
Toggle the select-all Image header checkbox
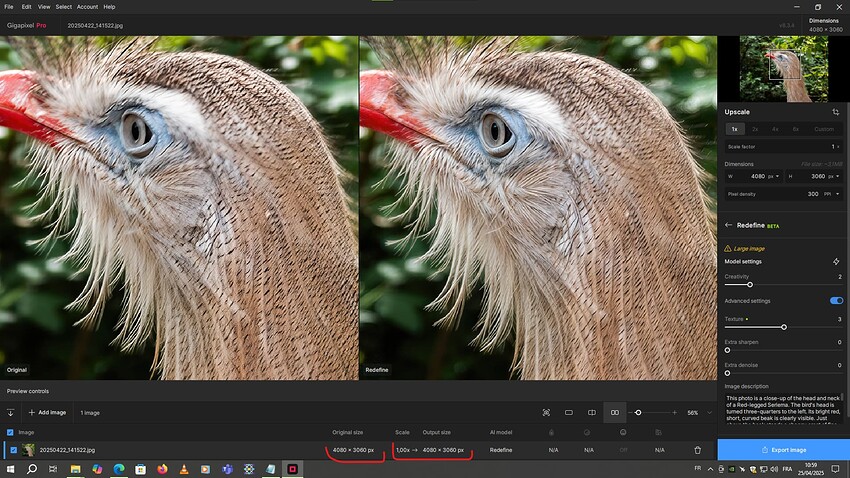11,432
